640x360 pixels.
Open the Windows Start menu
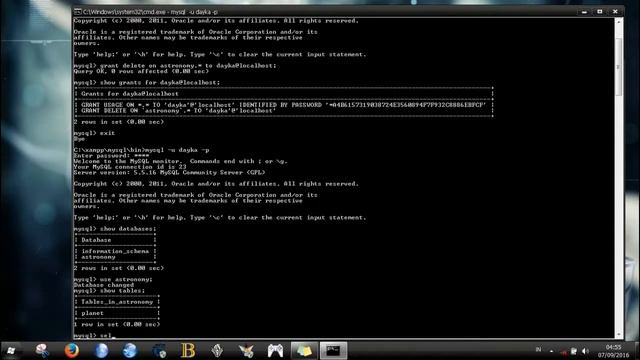[x=11, y=351]
